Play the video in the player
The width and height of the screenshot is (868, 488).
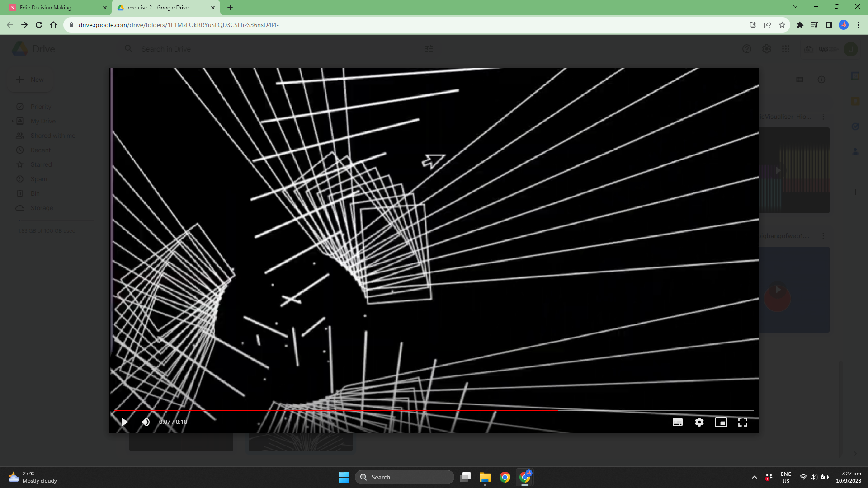(124, 422)
